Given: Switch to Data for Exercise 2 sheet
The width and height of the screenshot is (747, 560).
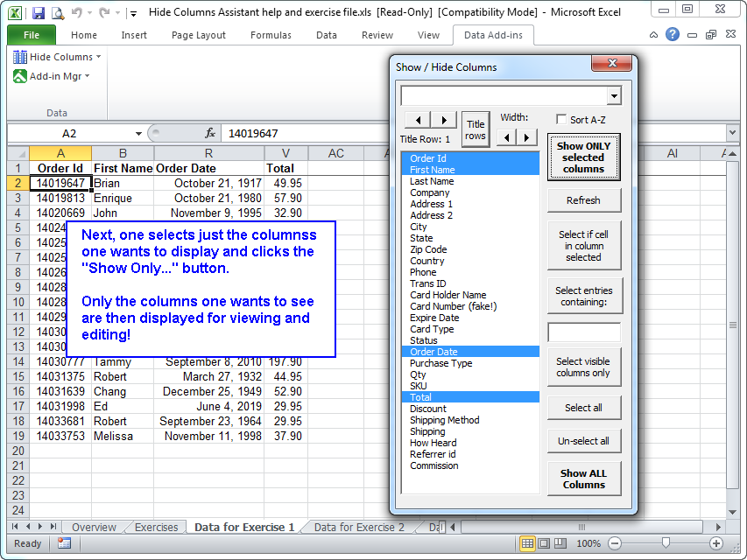Looking at the screenshot, I should (x=359, y=527).
